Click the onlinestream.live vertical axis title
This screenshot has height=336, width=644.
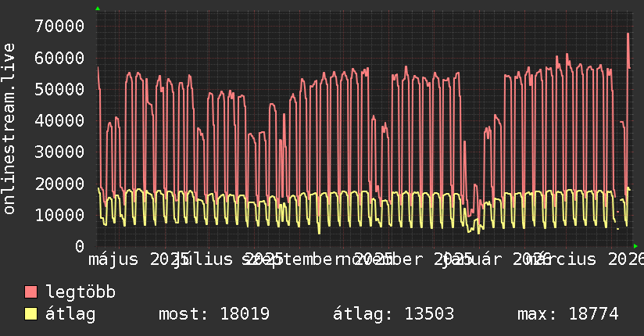pos(9,129)
